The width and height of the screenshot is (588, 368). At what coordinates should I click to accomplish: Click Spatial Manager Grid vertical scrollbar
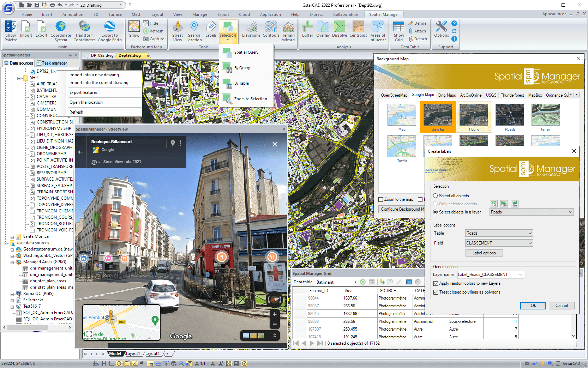pyautogui.click(x=574, y=313)
